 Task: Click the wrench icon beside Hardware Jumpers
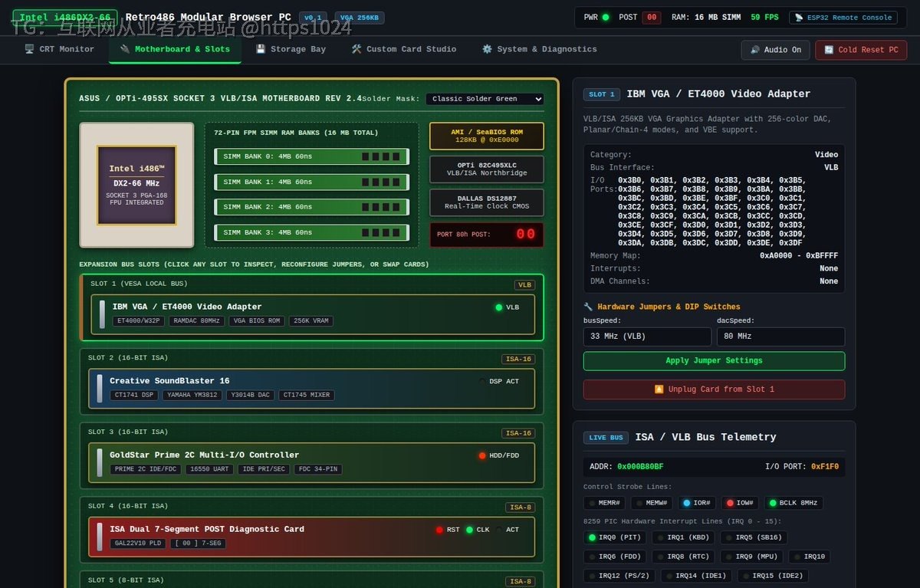pyautogui.click(x=589, y=307)
